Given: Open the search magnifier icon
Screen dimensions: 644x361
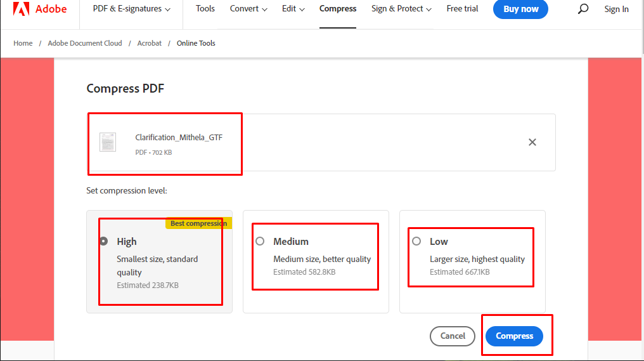Looking at the screenshot, I should [583, 9].
